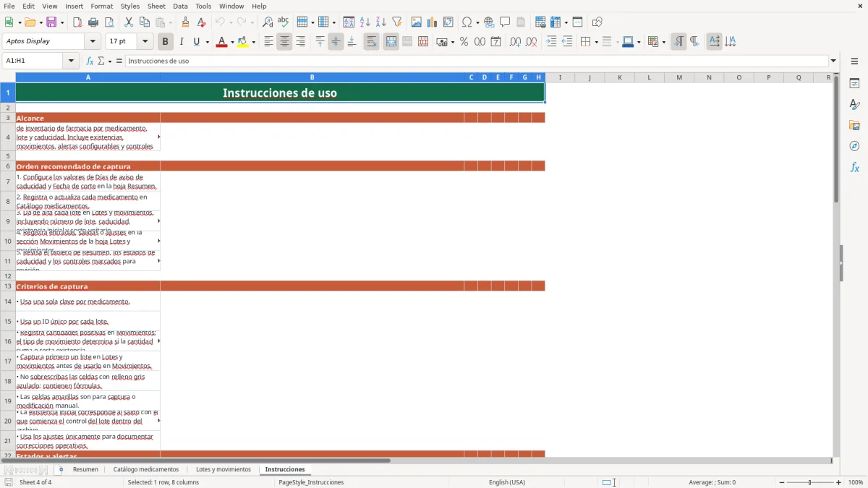Viewport: 868px width, 488px height.
Task: Open the Sheet menu
Action: [156, 6]
